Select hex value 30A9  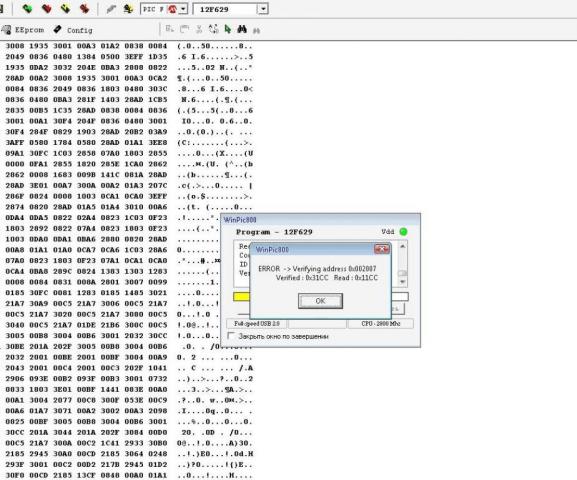[39, 303]
